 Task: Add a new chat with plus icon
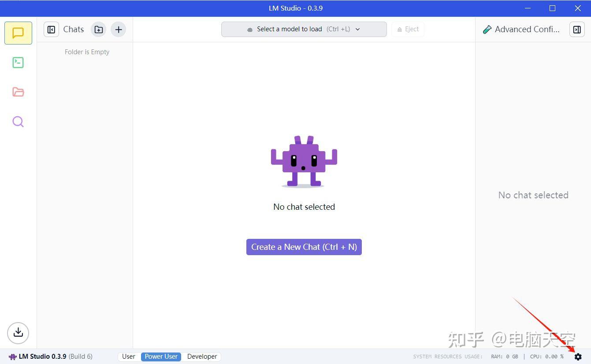point(119,30)
